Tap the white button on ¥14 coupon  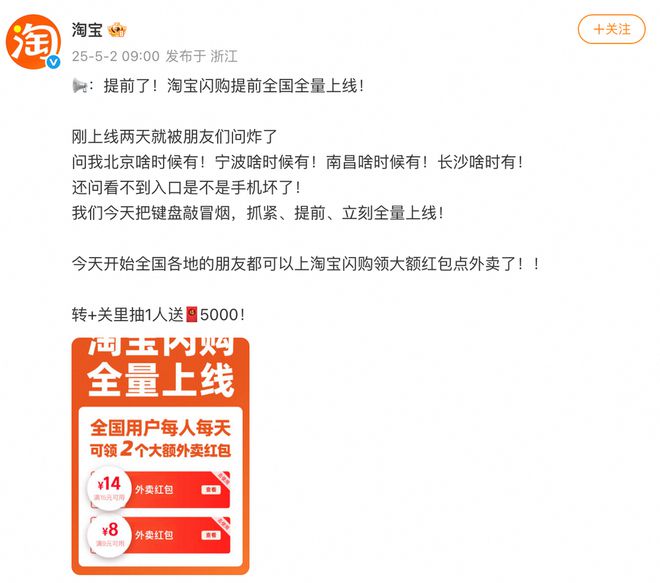click(x=211, y=490)
